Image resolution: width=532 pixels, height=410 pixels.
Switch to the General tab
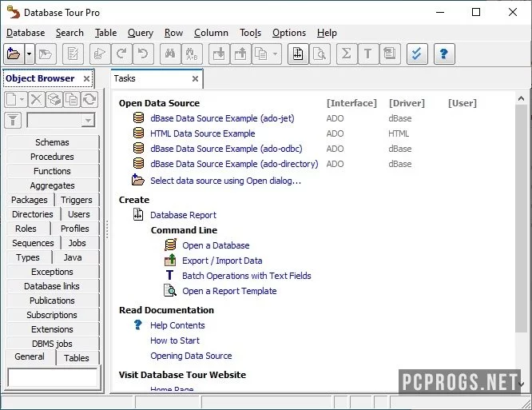click(x=30, y=356)
